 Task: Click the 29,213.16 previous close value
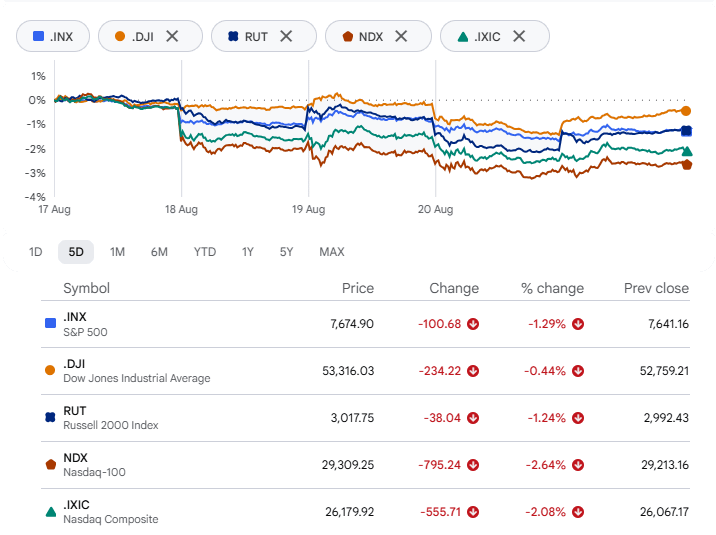(x=665, y=465)
